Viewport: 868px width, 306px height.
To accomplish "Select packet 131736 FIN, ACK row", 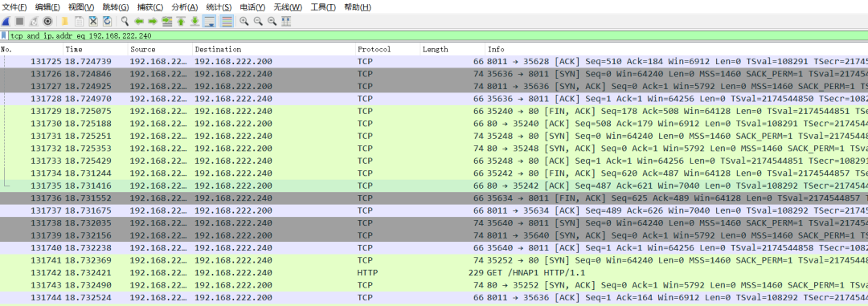I will coord(434,198).
